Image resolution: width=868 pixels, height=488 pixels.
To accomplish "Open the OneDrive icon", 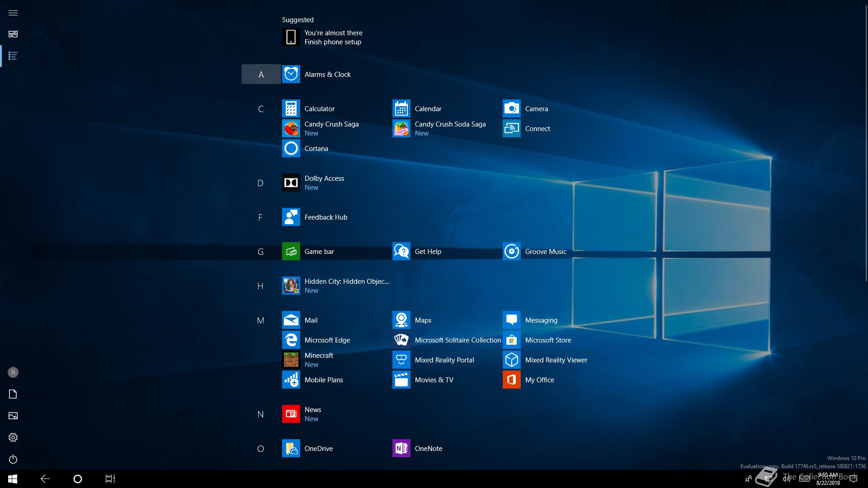I will [291, 448].
